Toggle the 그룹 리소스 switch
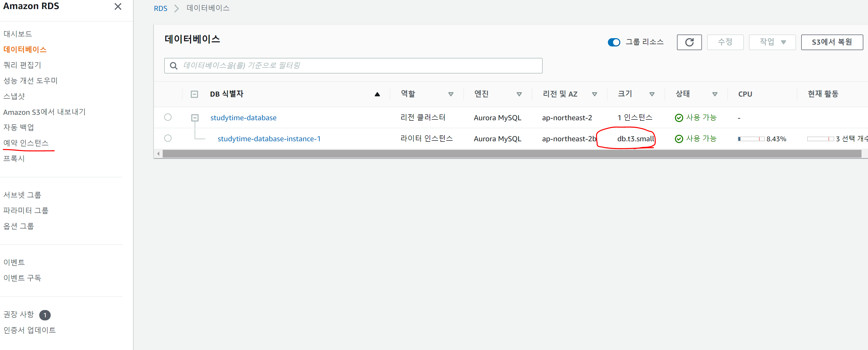The height and width of the screenshot is (350, 868). pyautogui.click(x=614, y=42)
